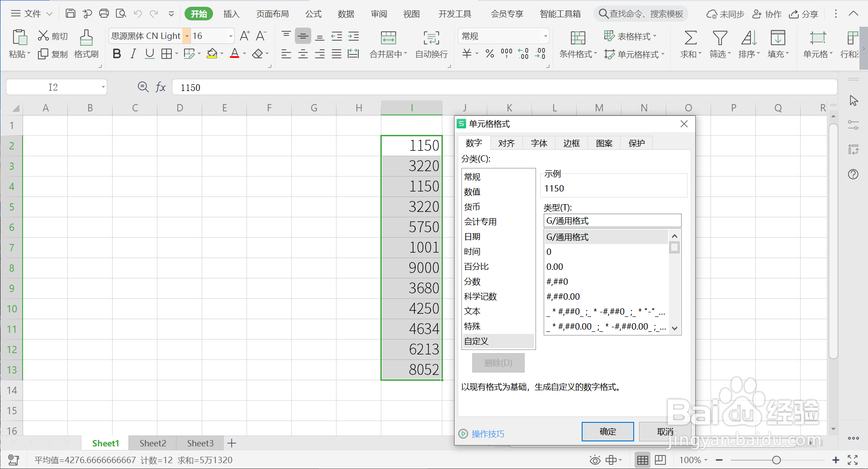868x469 pixels.
Task: Apply percent style icon
Action: click(489, 54)
